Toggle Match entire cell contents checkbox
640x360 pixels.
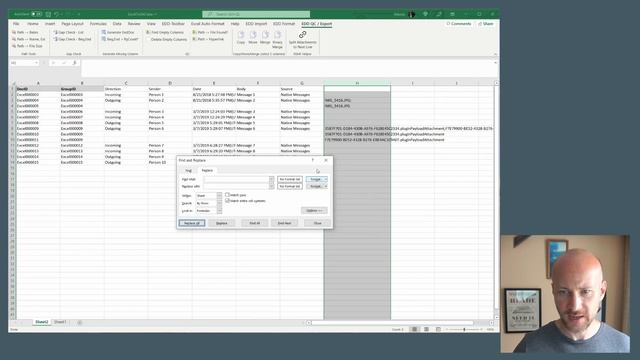pyautogui.click(x=227, y=201)
